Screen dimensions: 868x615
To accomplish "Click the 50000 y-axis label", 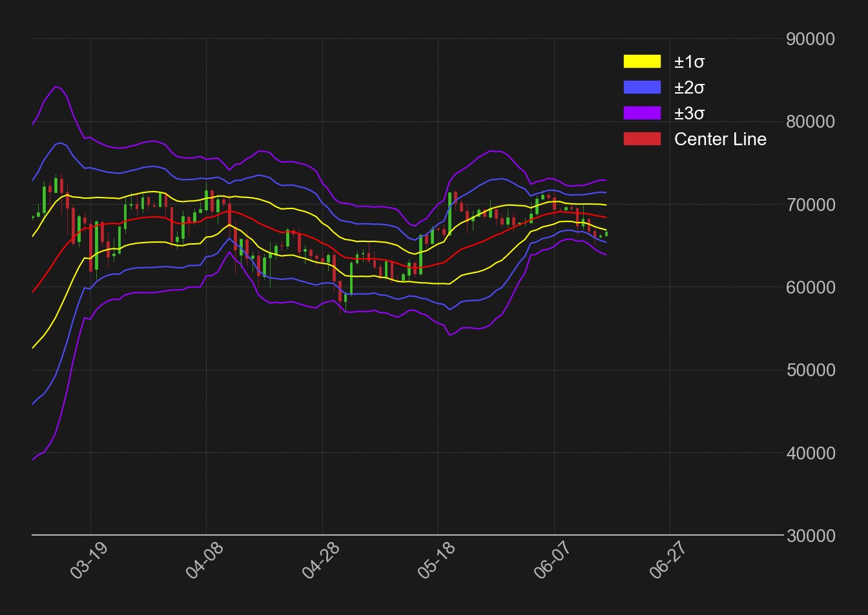I will point(810,370).
